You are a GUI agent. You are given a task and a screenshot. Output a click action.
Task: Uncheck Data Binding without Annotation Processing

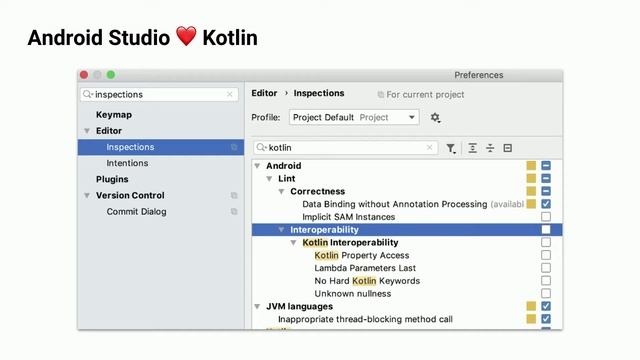(x=546, y=204)
